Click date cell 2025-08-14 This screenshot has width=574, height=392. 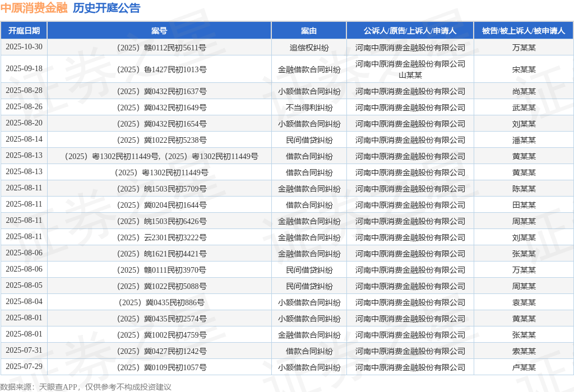[x=24, y=139]
